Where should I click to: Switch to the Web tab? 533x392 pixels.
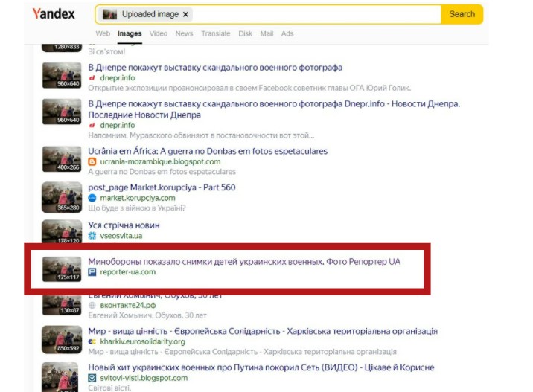click(x=103, y=33)
